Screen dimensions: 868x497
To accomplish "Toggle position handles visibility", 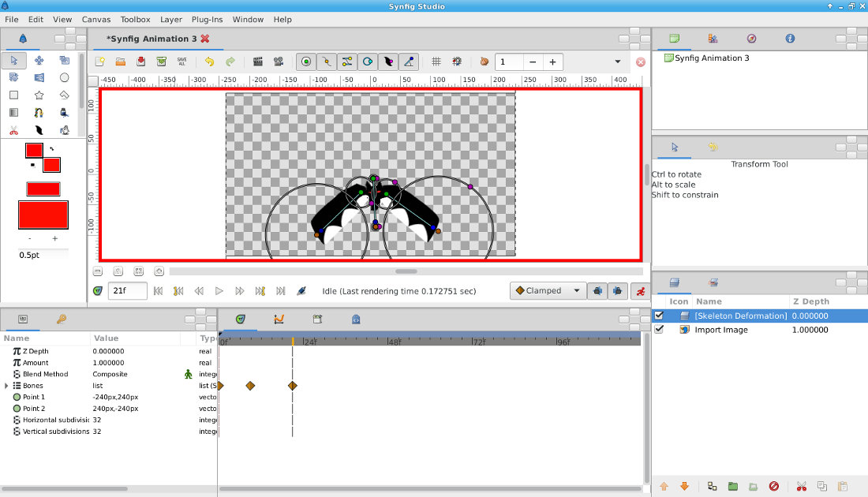I will [306, 62].
